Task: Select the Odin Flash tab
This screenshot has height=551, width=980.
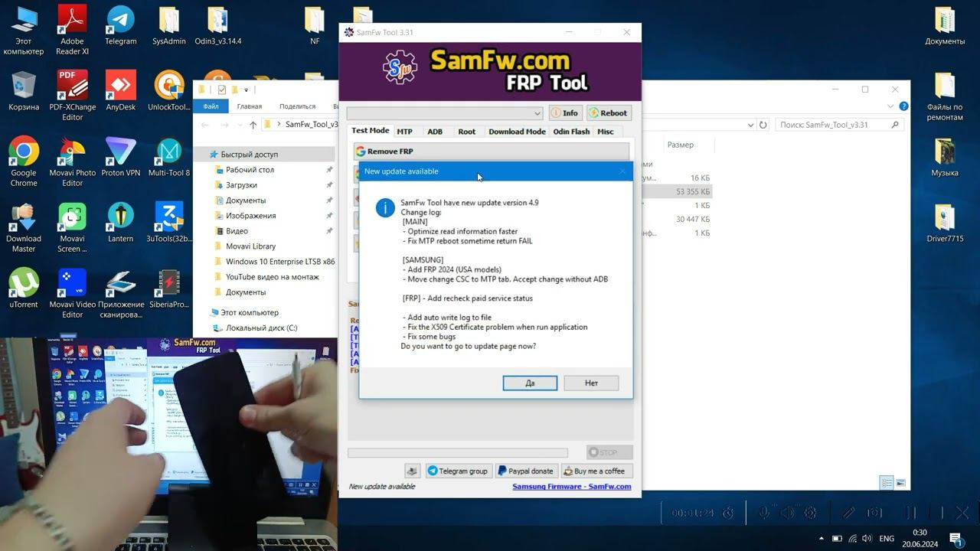Action: 571,132
